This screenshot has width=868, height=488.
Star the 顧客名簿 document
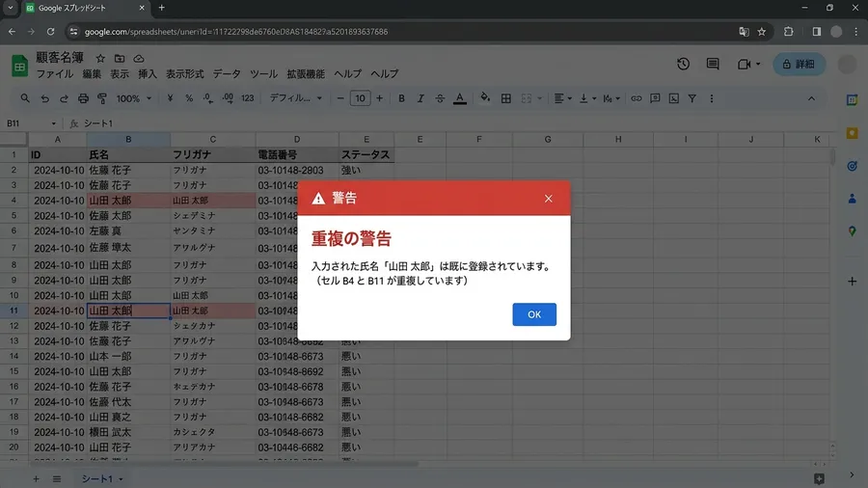tap(100, 58)
